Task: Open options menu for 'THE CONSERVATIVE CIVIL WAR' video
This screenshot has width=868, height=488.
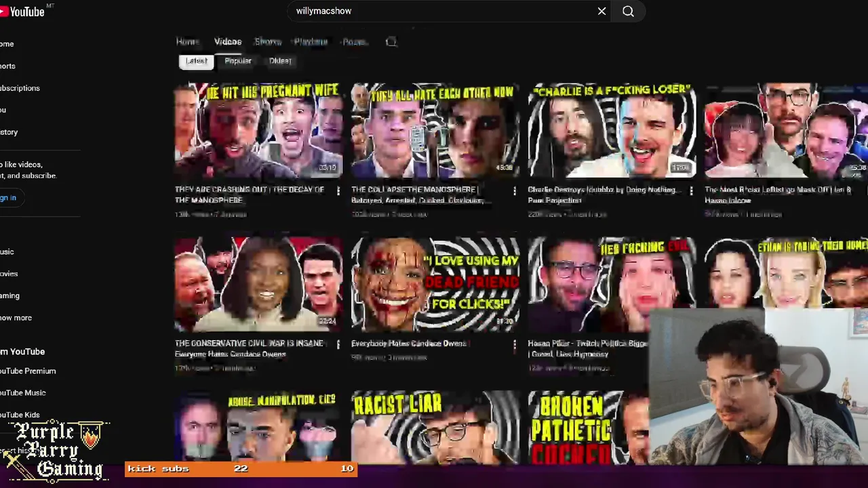Action: click(x=338, y=345)
